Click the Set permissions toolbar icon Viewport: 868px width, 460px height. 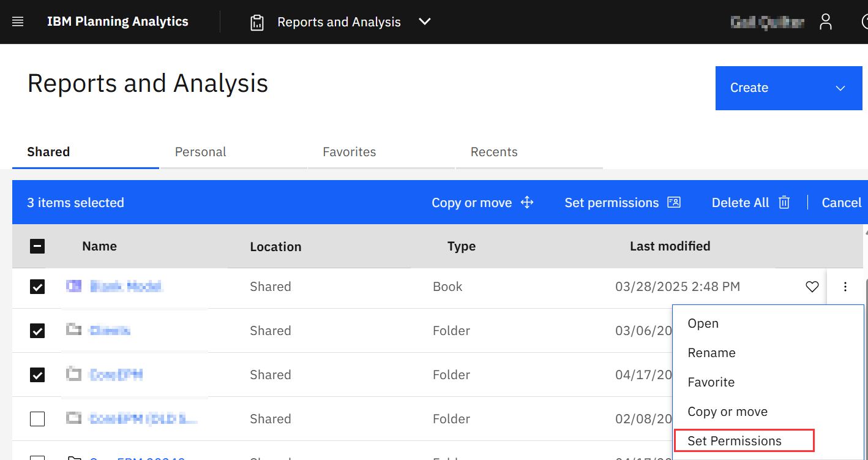click(x=674, y=203)
